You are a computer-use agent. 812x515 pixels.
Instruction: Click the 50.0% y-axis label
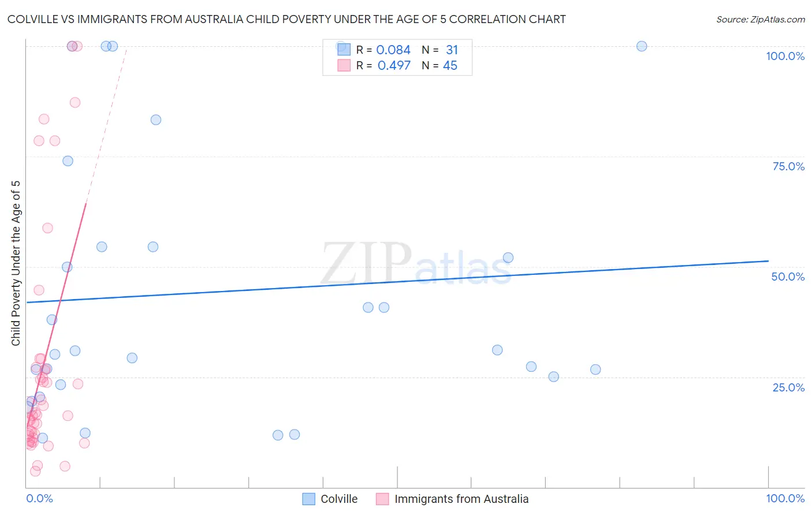pos(788,277)
